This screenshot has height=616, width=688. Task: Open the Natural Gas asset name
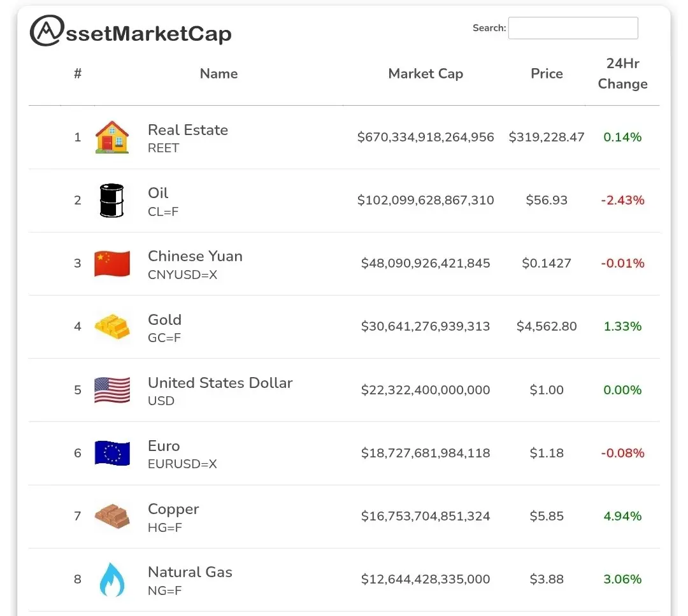click(190, 572)
